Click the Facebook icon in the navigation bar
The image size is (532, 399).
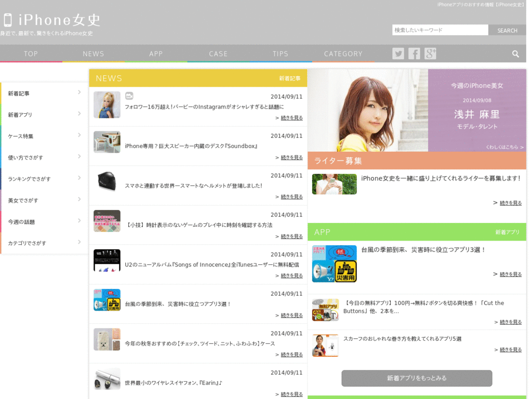pyautogui.click(x=414, y=54)
